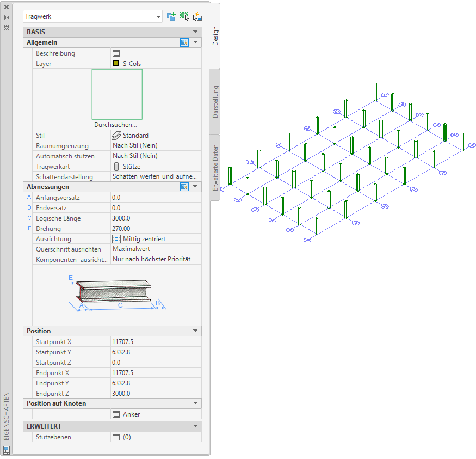Screen dimensions: 476x459
Task: Click the Durchsuchen... link under preview
Action: coord(115,125)
